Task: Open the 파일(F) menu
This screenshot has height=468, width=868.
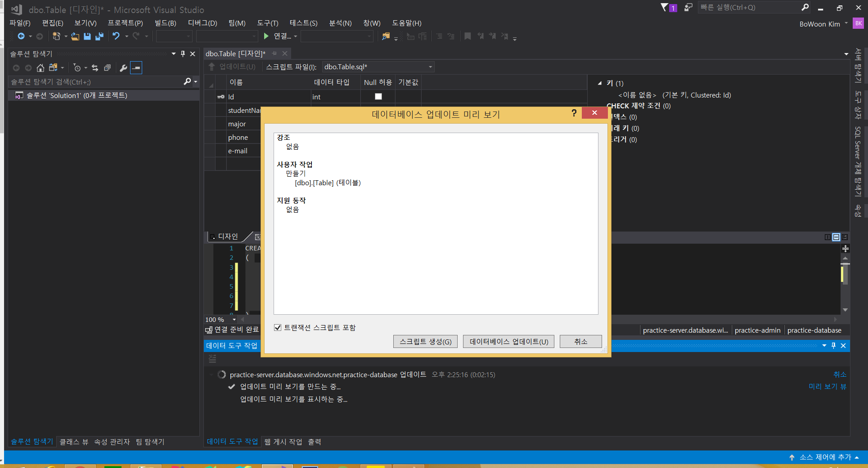Action: 20,23
